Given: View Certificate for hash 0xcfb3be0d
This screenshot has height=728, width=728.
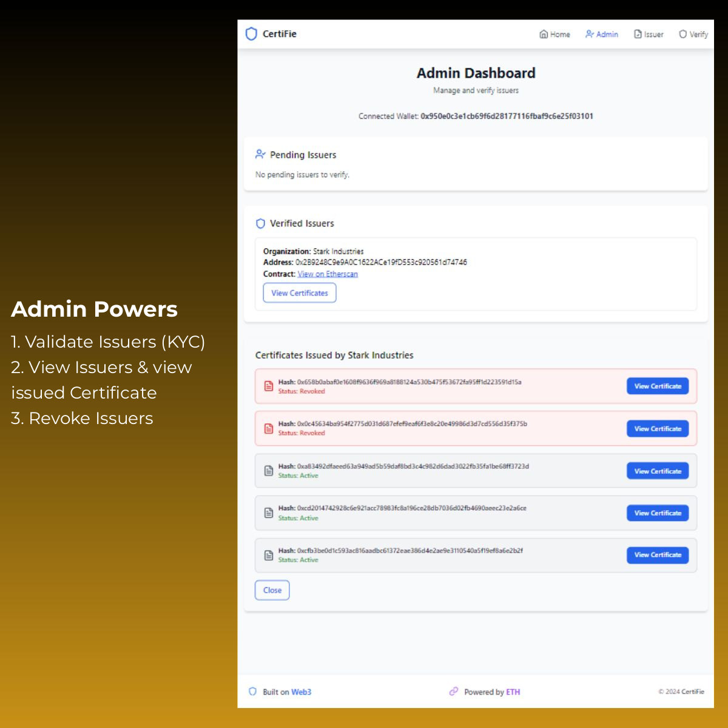Looking at the screenshot, I should tap(658, 555).
